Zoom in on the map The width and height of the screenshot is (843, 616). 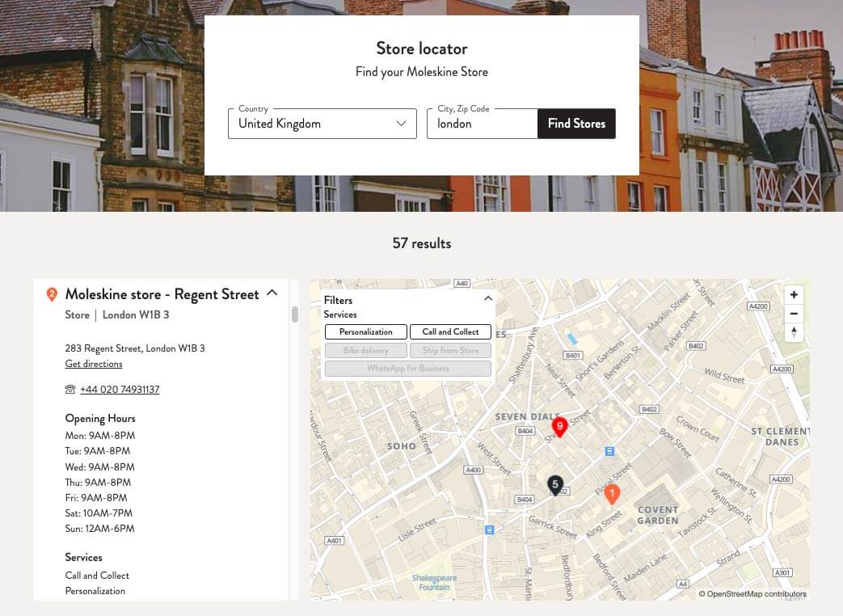pyautogui.click(x=793, y=294)
